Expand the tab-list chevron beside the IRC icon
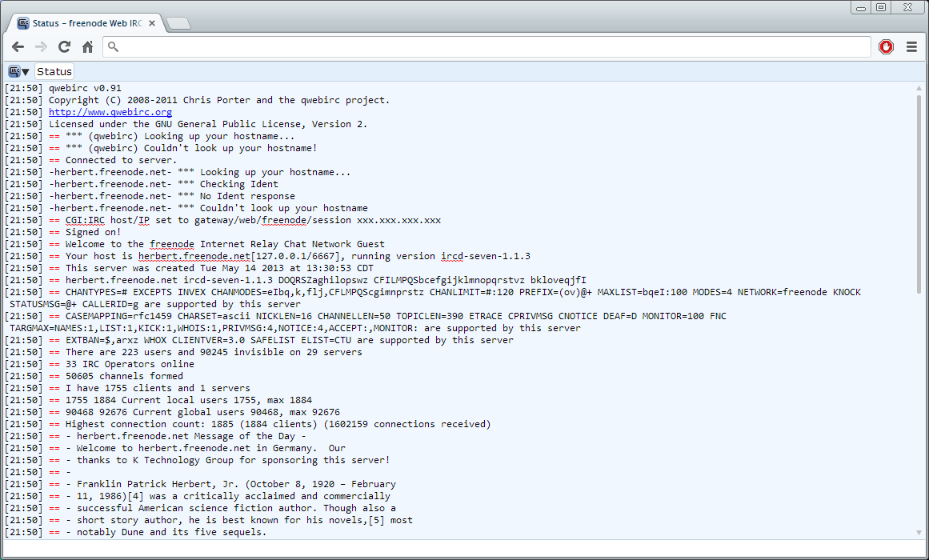The width and height of the screenshot is (929, 560). (x=26, y=71)
